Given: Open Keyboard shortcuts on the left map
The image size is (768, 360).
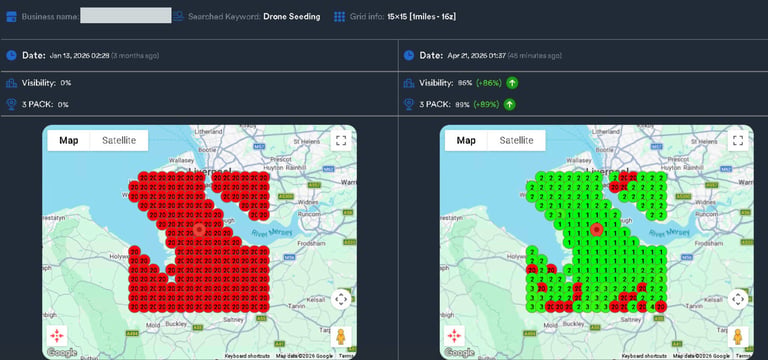Looking at the screenshot, I should click(247, 356).
